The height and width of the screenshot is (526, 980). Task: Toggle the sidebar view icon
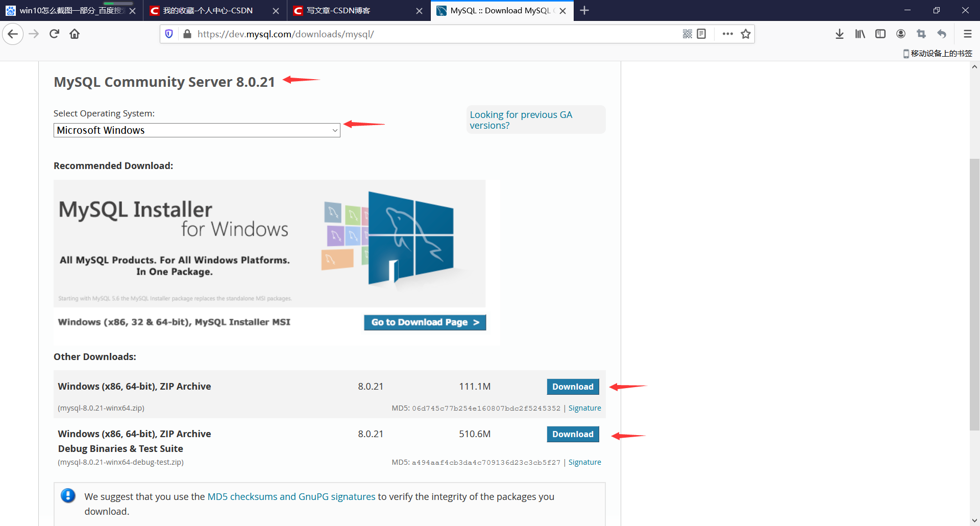(x=880, y=34)
